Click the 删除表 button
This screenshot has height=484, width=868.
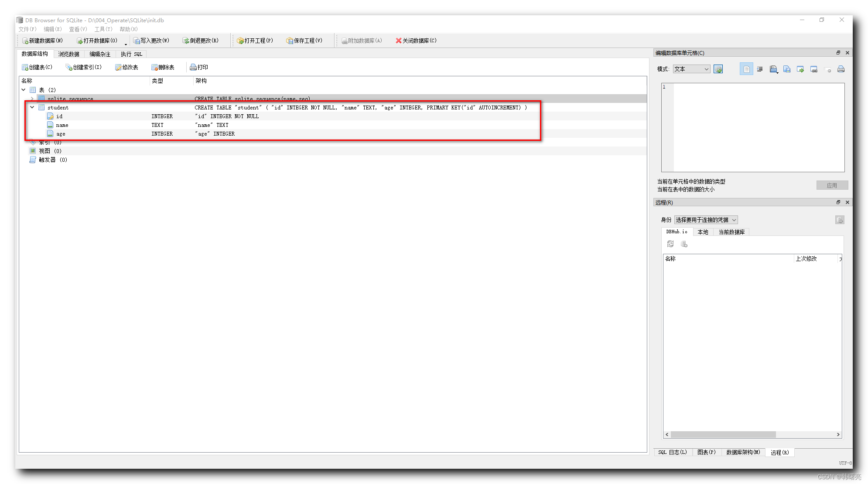163,67
